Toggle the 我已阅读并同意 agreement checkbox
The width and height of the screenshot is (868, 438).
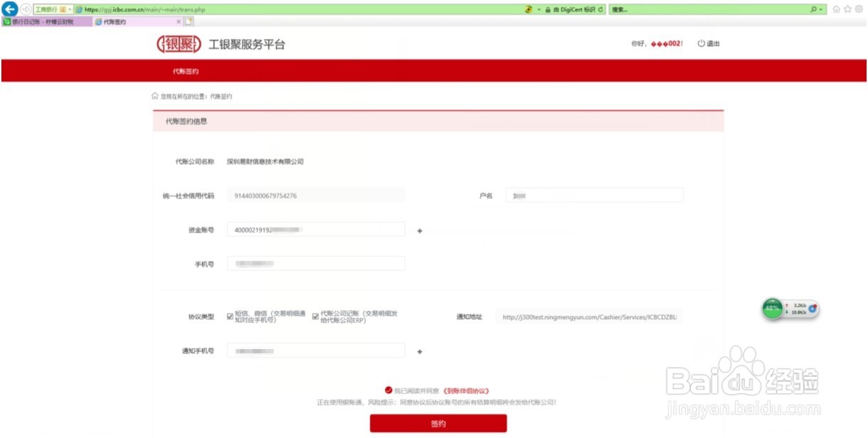pyautogui.click(x=388, y=390)
